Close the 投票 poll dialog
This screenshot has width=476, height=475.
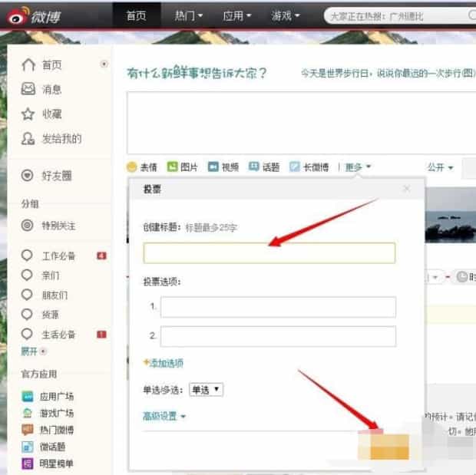[407, 189]
